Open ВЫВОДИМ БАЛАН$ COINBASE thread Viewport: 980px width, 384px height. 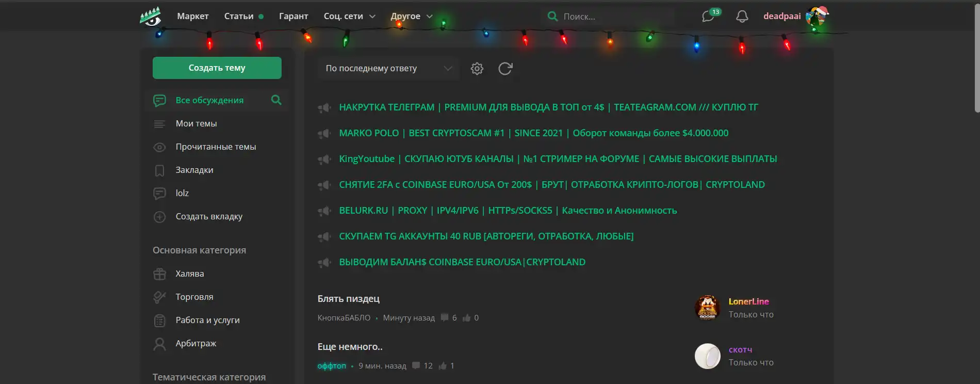pos(462,262)
